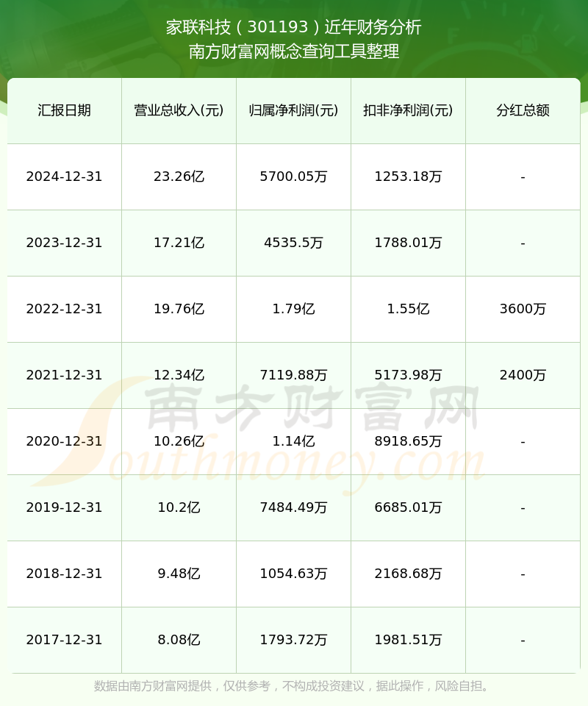This screenshot has width=588, height=706.
Task: Select the 营业总收入(元) column header
Action: click(x=179, y=110)
